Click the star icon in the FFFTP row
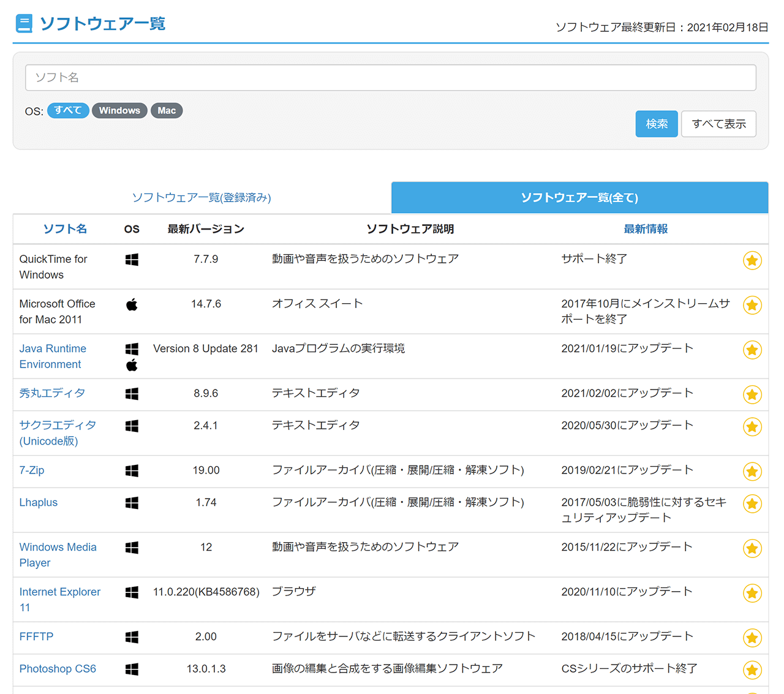The width and height of the screenshot is (784, 694). point(752,638)
